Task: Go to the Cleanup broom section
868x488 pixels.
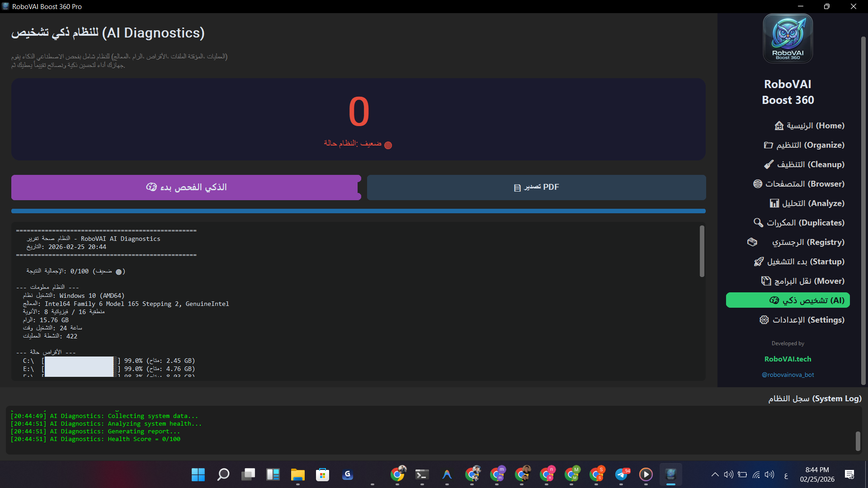Action: tap(804, 164)
